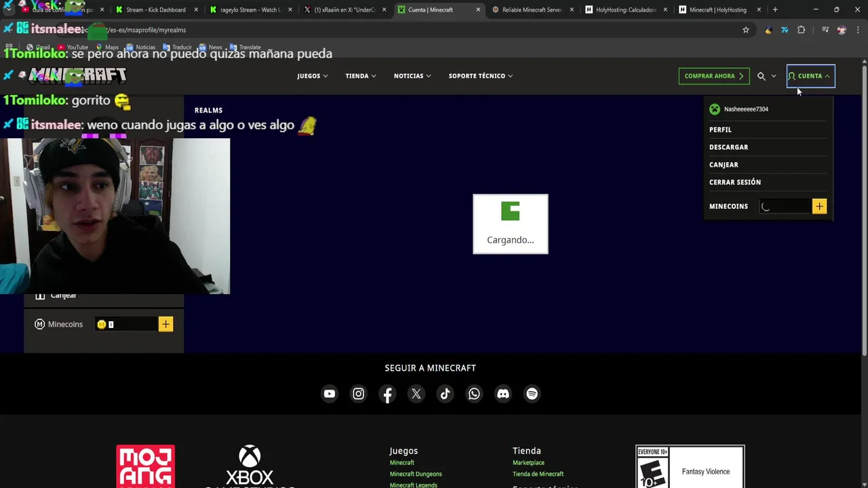Click the Minecoins balance field in dropdown
Image resolution: width=868 pixels, height=488 pixels.
coord(785,207)
